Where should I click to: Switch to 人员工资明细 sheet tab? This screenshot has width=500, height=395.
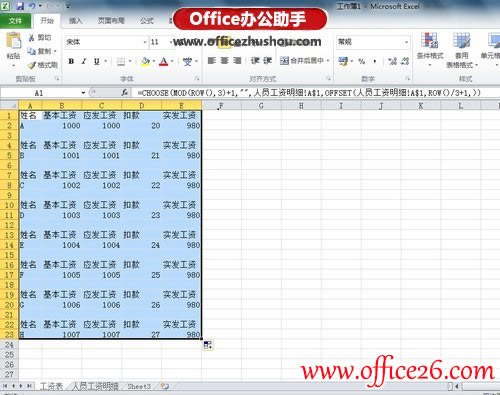pos(95,386)
